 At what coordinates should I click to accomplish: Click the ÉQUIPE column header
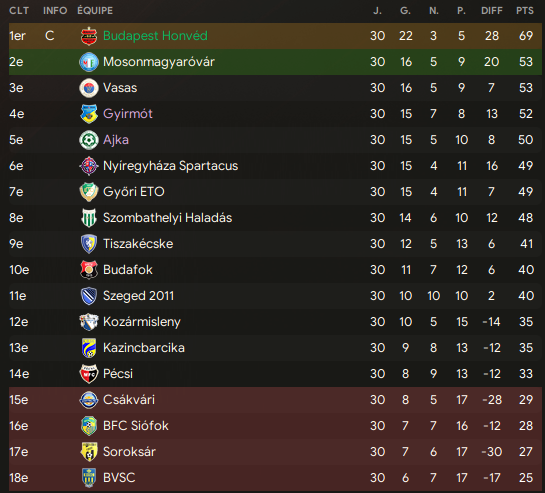click(95, 11)
